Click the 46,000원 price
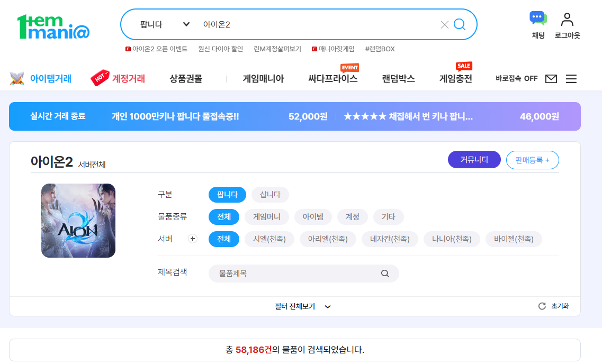The image size is (602, 364). pyautogui.click(x=540, y=116)
